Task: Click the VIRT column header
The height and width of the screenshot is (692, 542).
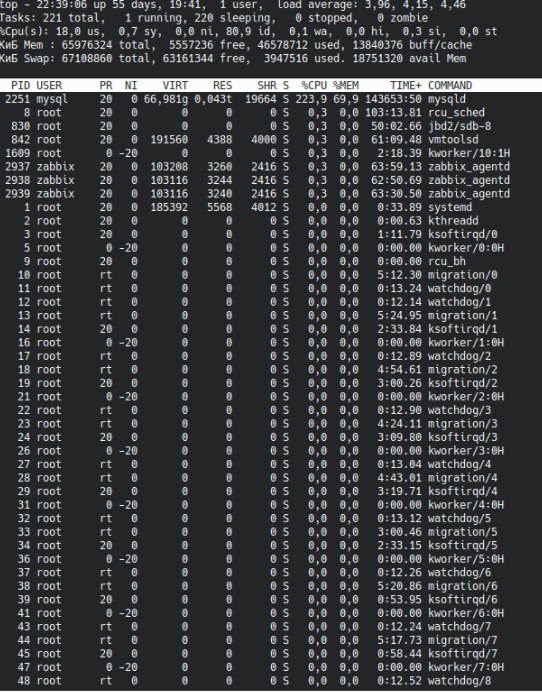Action: click(x=175, y=85)
